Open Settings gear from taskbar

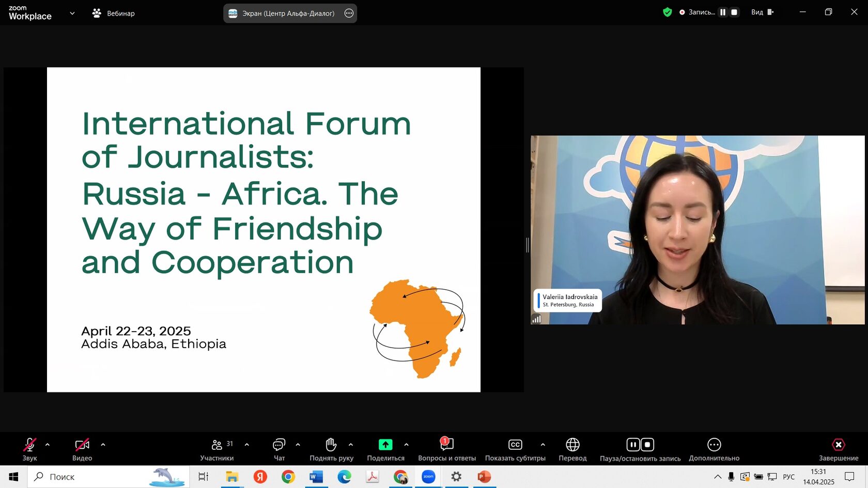(456, 477)
